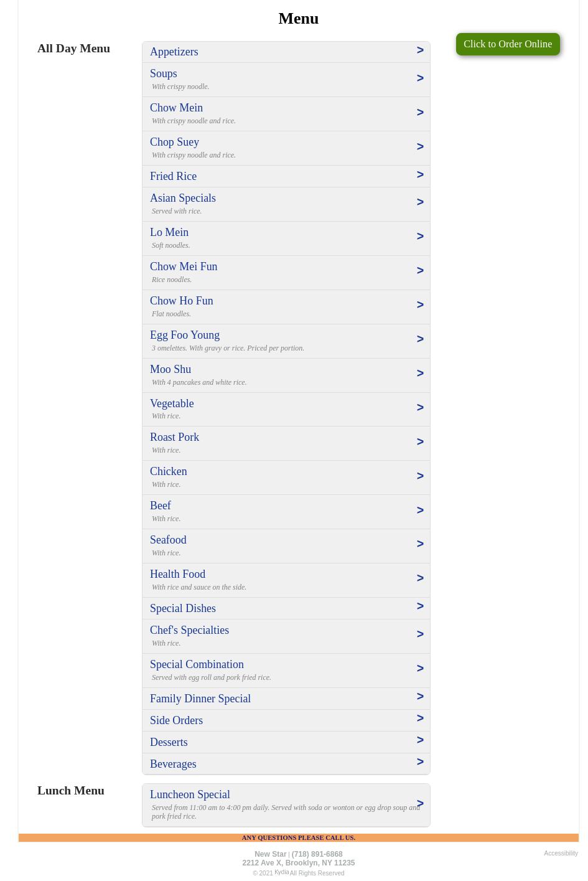Call the (718) 891-6868 phone number

(x=317, y=854)
